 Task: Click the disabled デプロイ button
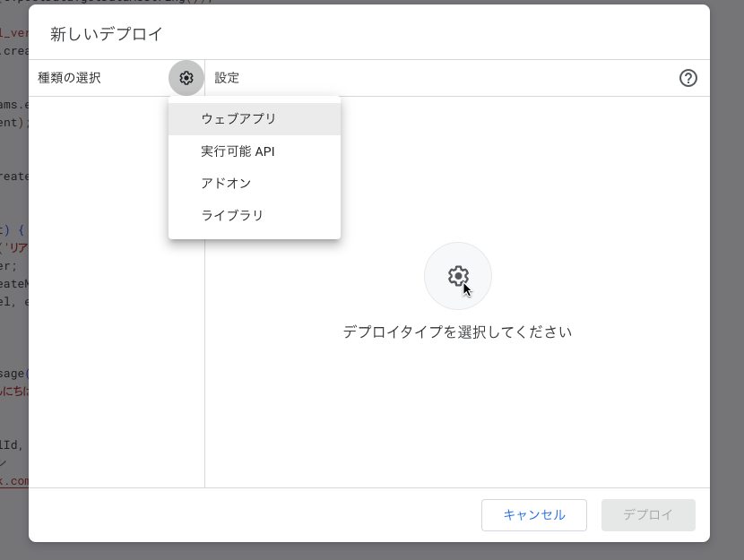648,515
